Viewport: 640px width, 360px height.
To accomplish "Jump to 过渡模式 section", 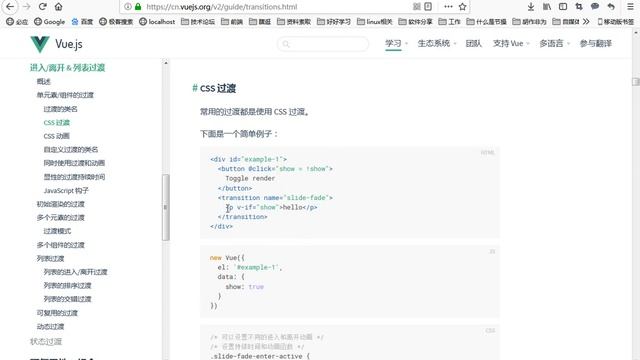I will (57, 231).
